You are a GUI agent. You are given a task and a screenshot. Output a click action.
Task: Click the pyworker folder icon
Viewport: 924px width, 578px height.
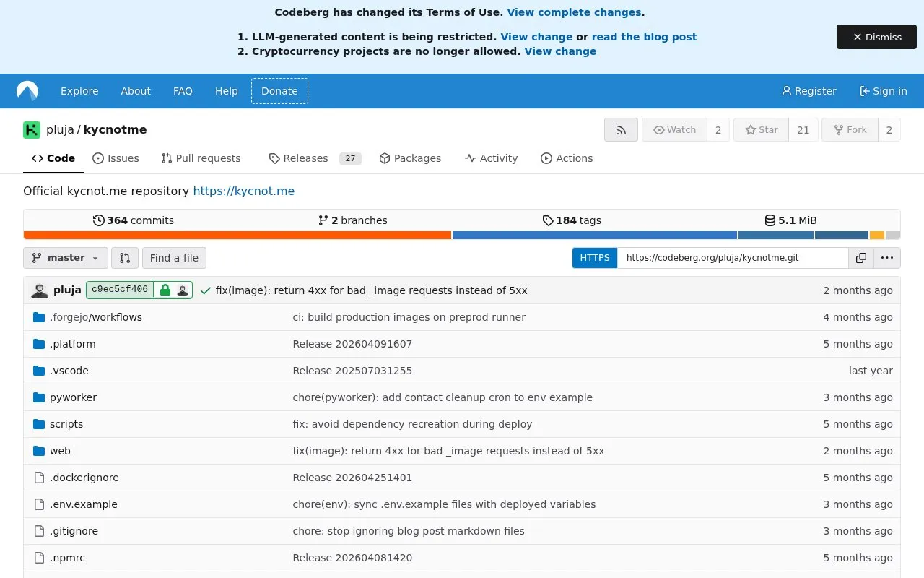tap(39, 397)
